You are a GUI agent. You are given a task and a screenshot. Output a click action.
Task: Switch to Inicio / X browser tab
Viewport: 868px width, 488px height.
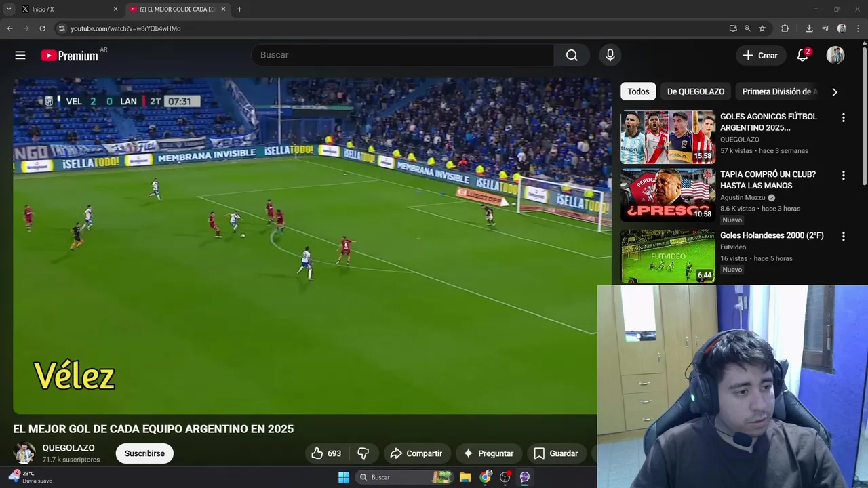[70, 9]
